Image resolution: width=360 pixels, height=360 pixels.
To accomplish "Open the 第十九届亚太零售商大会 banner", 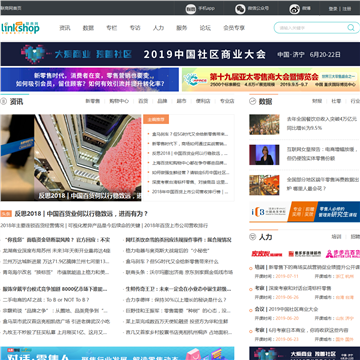I will click(271, 79).
